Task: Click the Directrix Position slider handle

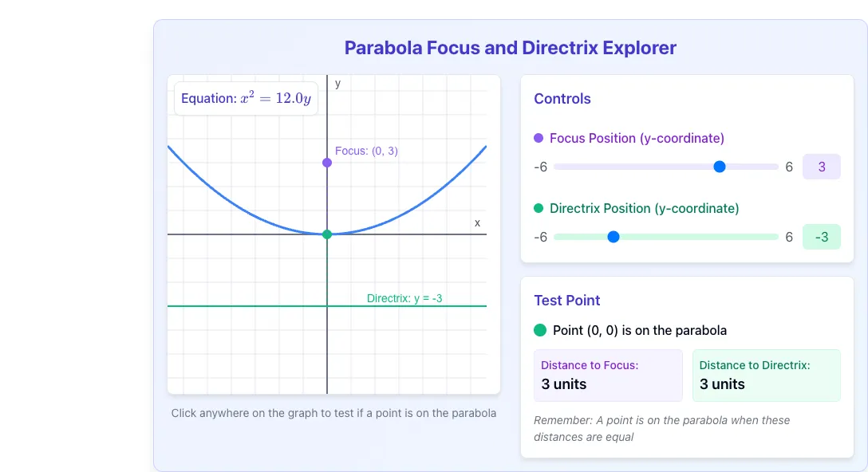Action: [x=614, y=237]
